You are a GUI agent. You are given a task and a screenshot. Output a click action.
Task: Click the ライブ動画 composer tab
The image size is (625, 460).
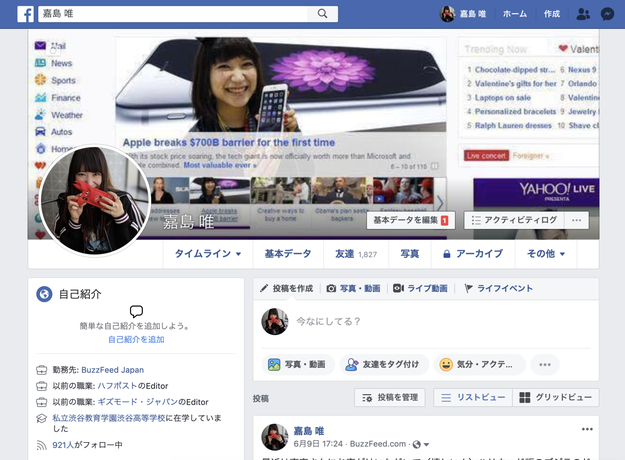420,288
